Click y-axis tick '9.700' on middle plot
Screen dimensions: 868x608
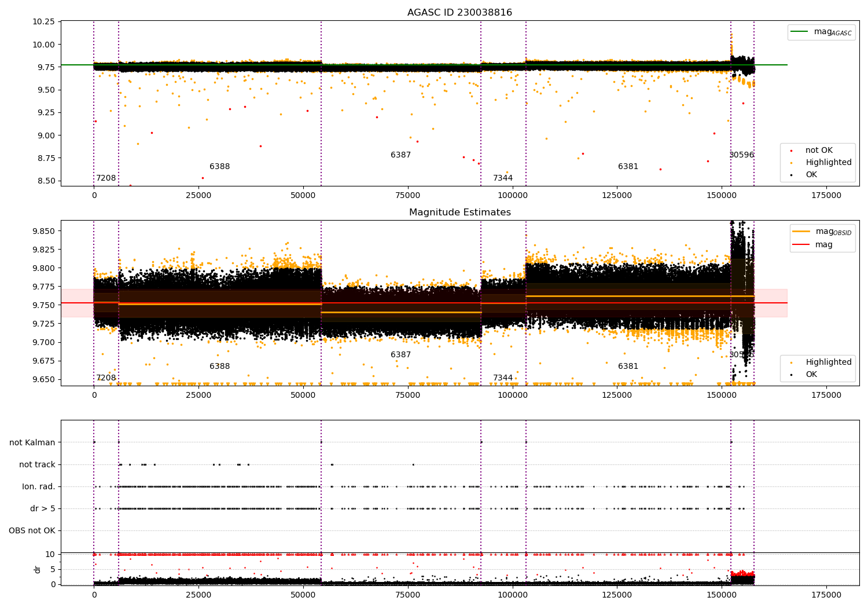point(43,342)
